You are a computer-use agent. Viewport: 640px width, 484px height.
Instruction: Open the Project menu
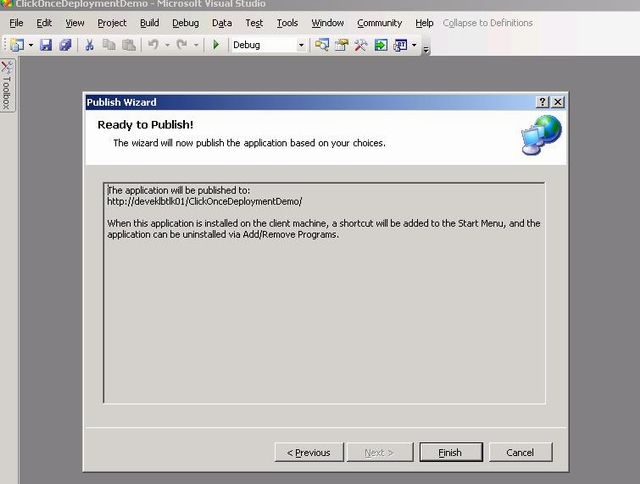tap(112, 23)
